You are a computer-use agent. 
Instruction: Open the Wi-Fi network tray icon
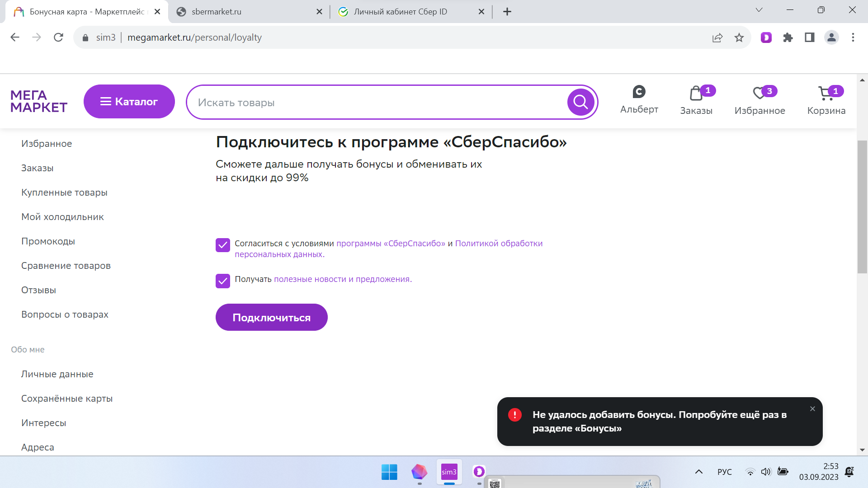[750, 472]
